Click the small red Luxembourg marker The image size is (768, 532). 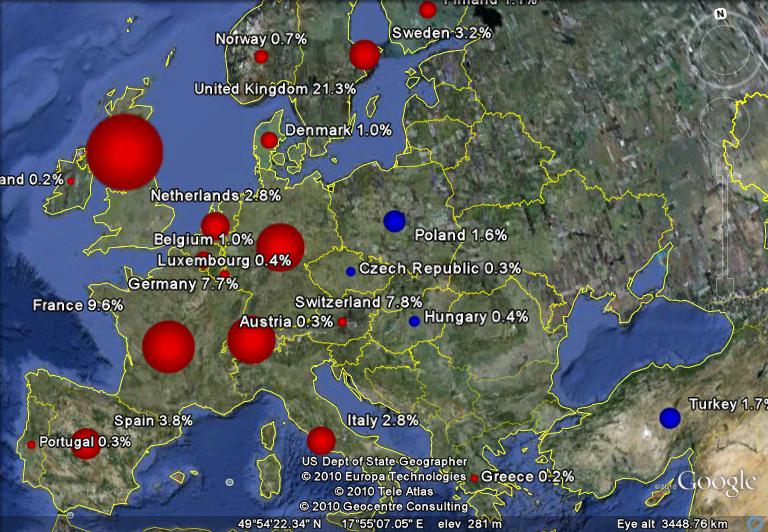coord(224,274)
